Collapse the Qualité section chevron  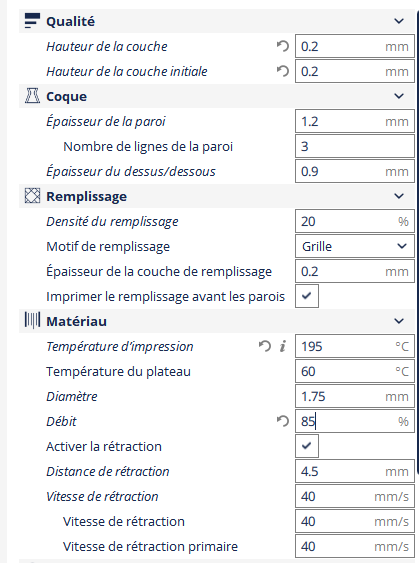399,21
